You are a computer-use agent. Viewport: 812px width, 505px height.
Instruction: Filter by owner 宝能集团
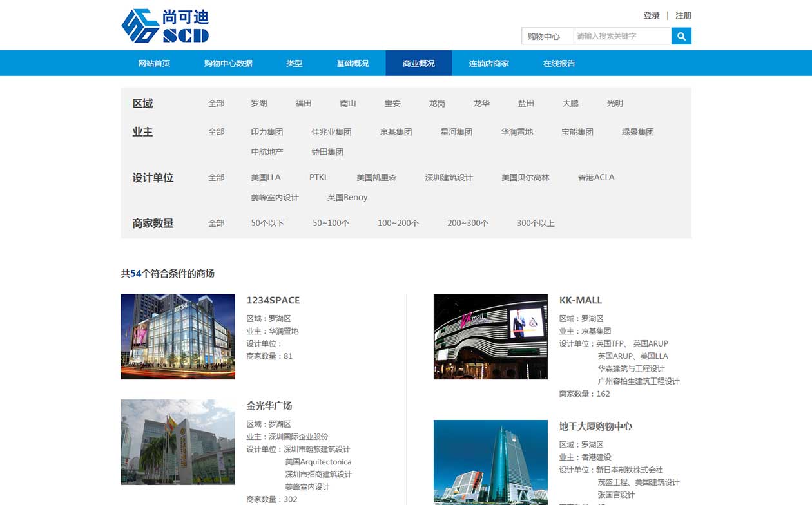577,131
